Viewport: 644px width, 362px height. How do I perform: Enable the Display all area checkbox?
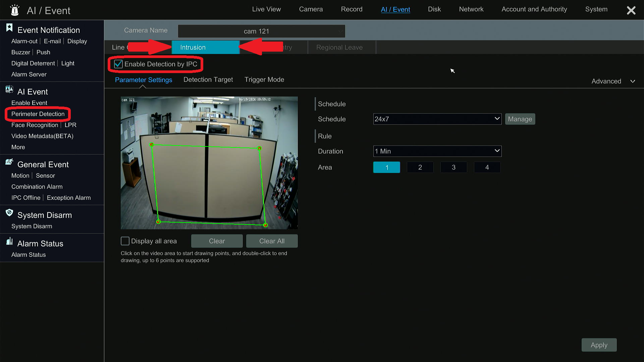tap(125, 241)
